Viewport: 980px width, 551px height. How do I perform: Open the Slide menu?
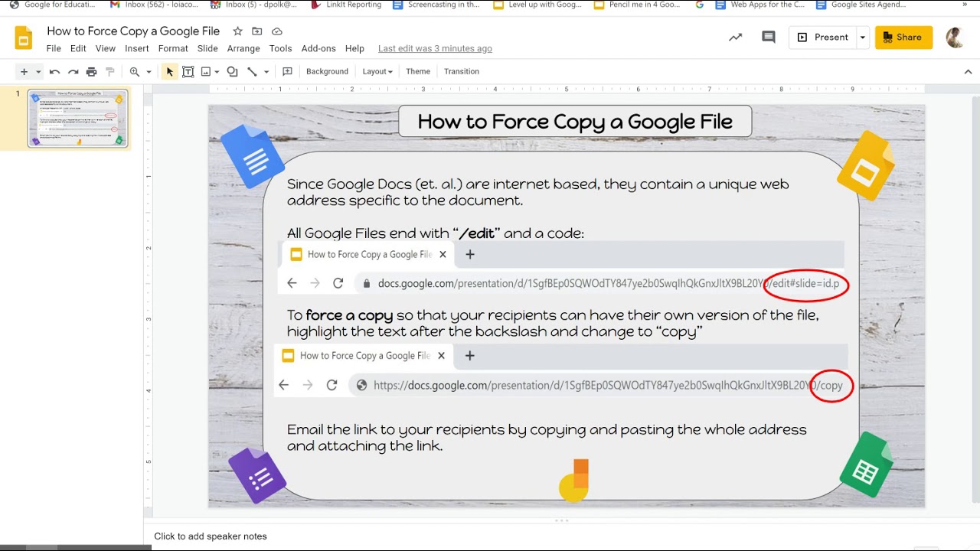[207, 48]
